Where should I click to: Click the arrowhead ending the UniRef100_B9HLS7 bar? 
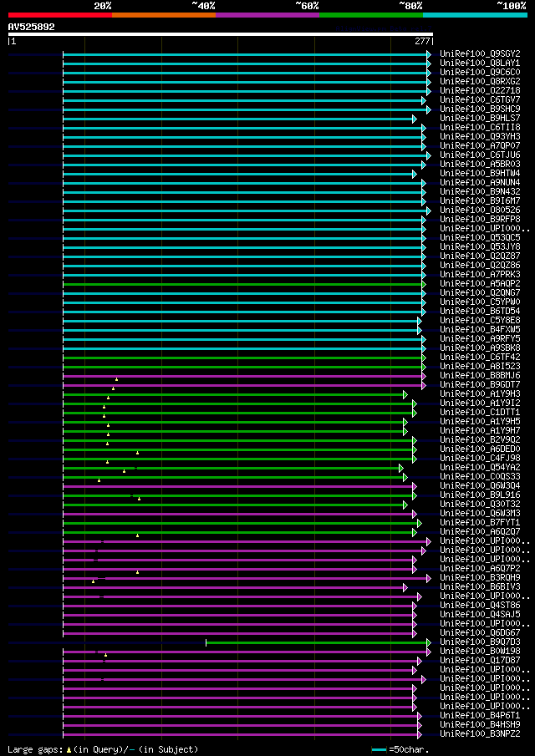[x=415, y=119]
